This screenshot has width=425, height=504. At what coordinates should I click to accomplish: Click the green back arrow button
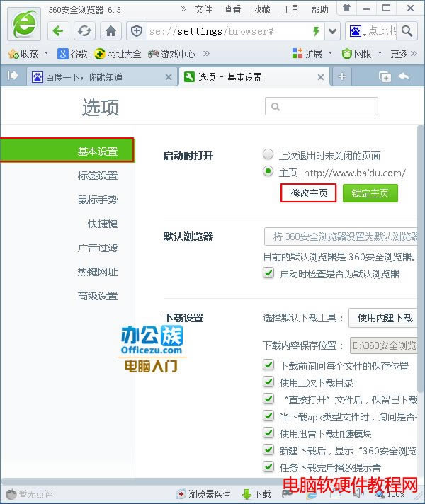58,31
